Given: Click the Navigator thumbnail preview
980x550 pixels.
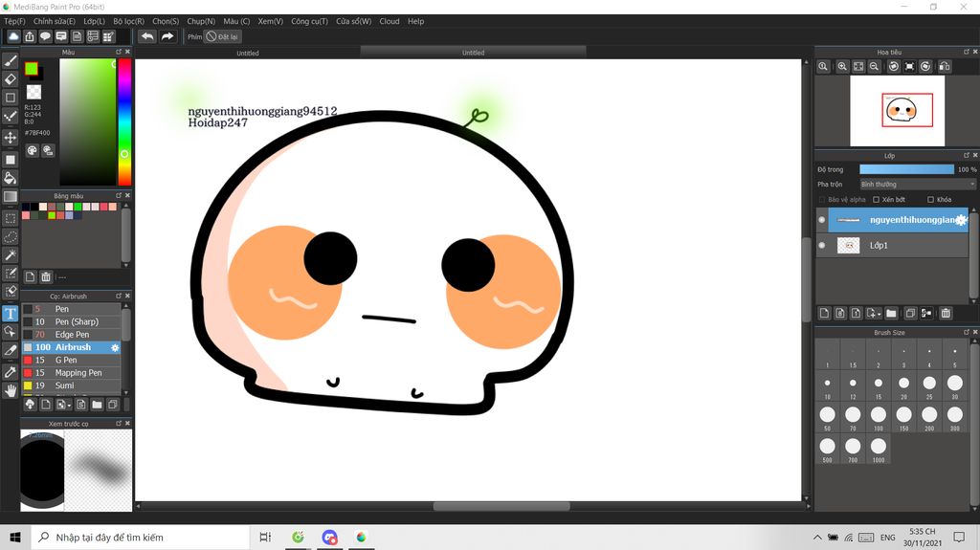Looking at the screenshot, I should [x=897, y=111].
